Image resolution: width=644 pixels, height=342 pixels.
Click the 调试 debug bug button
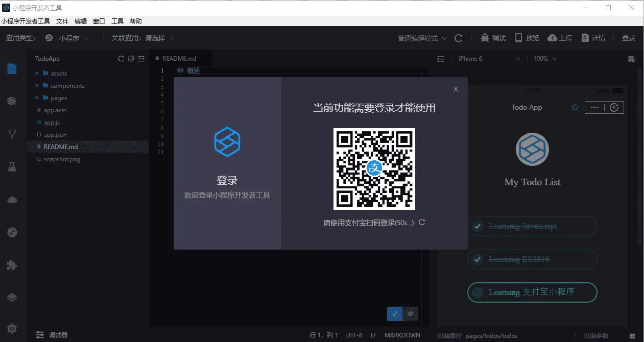tap(493, 38)
